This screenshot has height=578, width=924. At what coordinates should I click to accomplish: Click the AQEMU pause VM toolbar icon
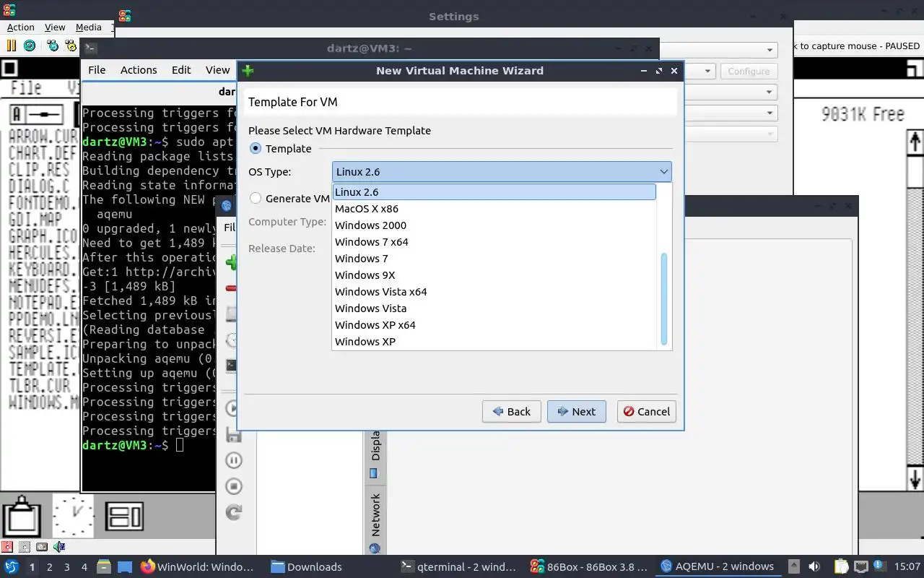click(x=233, y=460)
